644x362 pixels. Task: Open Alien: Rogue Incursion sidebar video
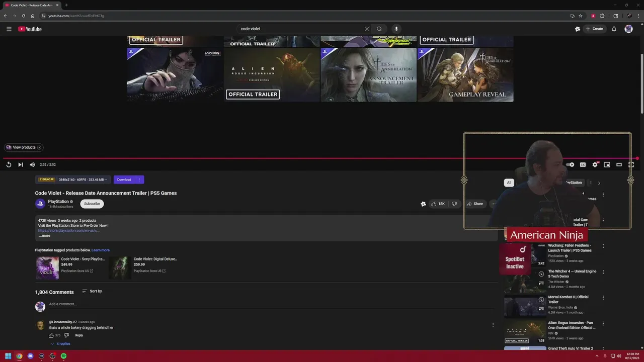(572, 325)
